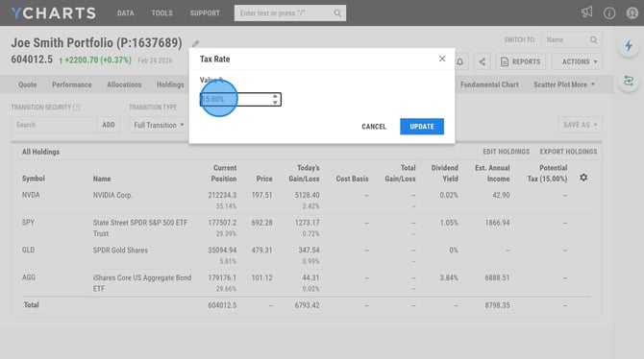Screen dimensions: 644x359
Task: Click the pencil edit icon beside portfolio name
Action: tap(195, 43)
